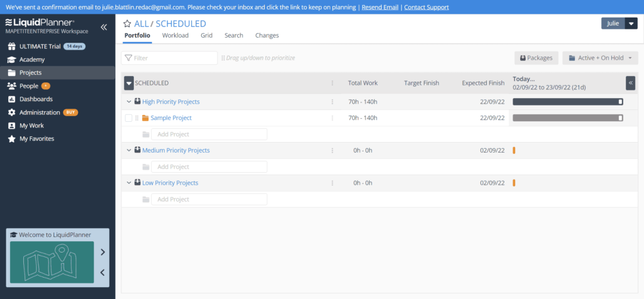Click the Dashboards chart icon

11,99
